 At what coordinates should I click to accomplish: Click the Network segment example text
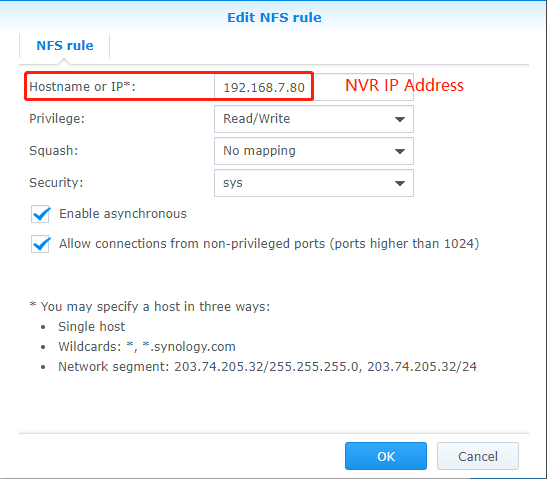click(267, 366)
